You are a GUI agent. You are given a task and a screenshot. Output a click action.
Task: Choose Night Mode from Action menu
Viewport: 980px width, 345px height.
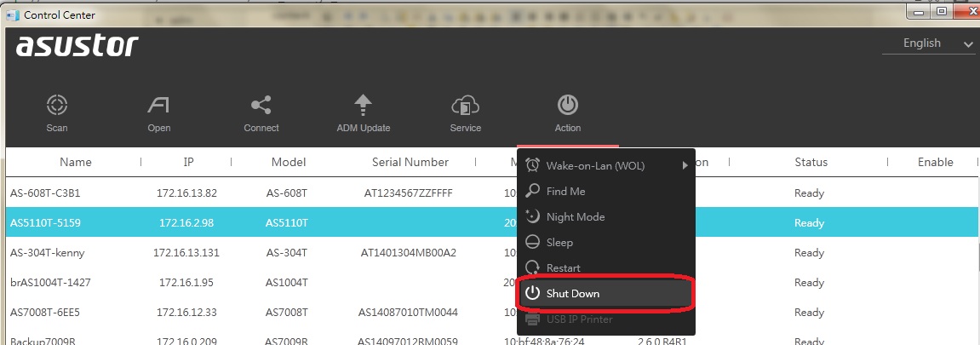click(x=605, y=217)
